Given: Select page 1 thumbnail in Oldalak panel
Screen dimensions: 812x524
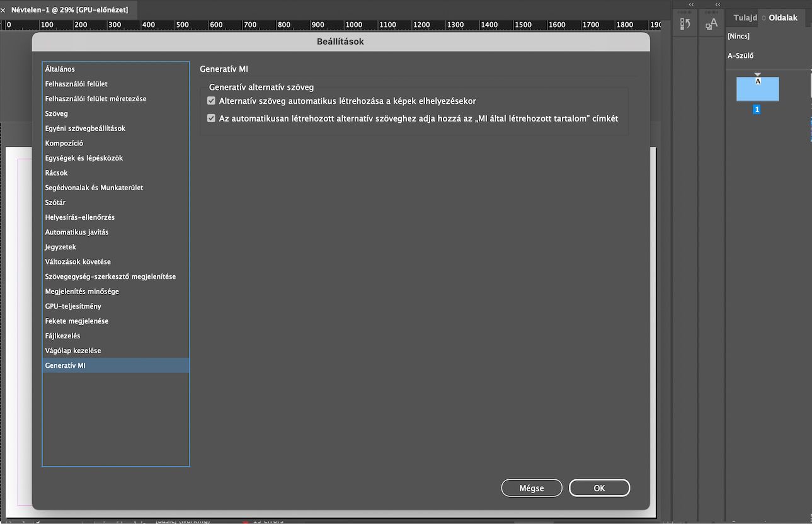Looking at the screenshot, I should tap(758, 89).
